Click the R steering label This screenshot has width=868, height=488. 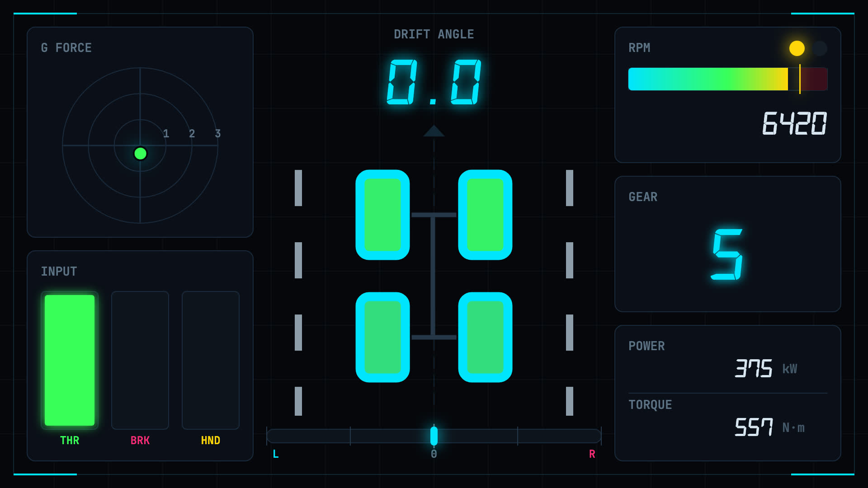592,454
